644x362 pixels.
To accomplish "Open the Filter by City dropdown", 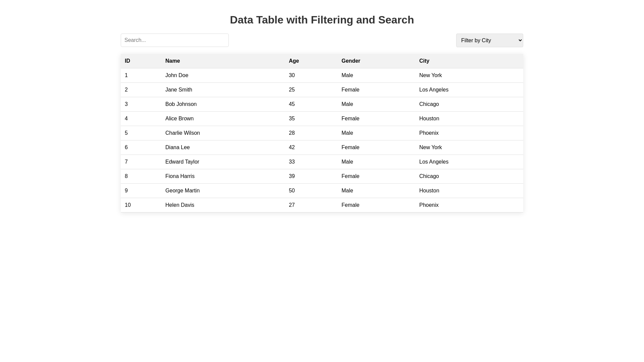I will point(489,40).
